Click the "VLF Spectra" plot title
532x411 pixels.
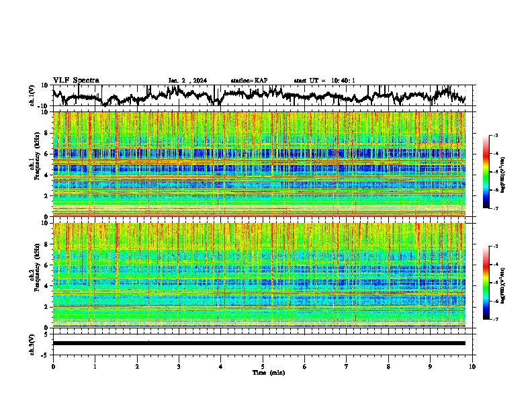pos(76,81)
